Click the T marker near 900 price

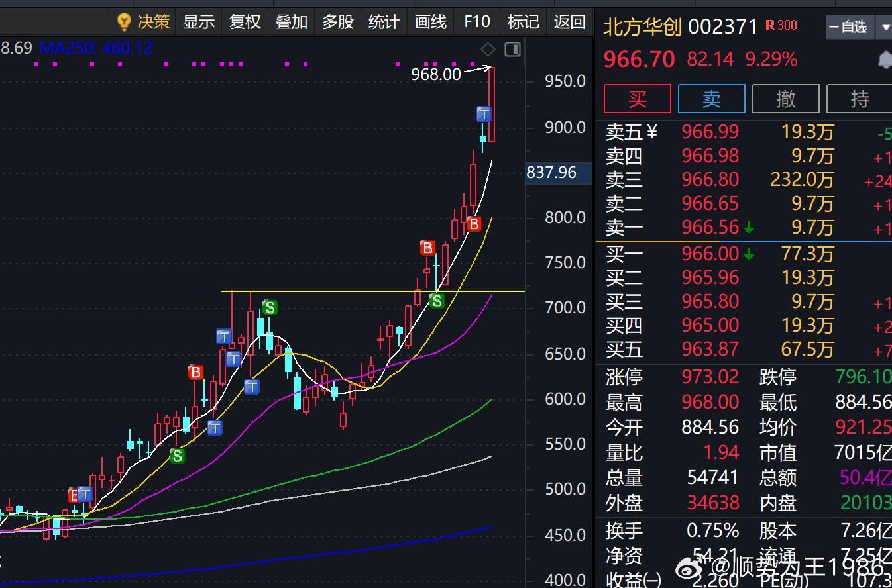[x=484, y=114]
